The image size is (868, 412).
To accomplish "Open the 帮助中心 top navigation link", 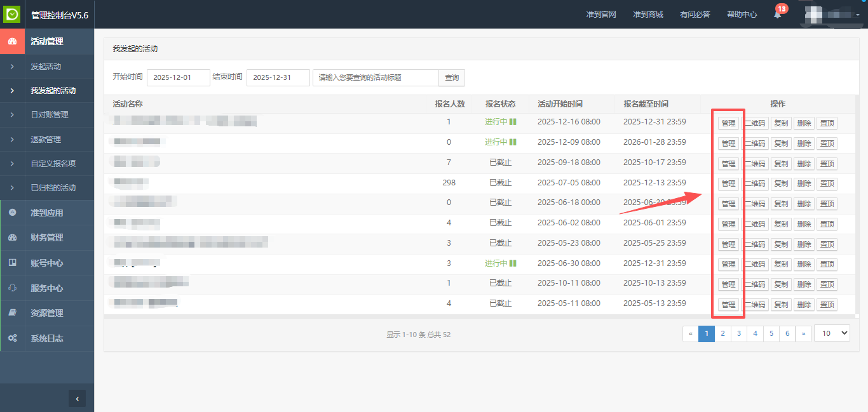I will point(742,15).
